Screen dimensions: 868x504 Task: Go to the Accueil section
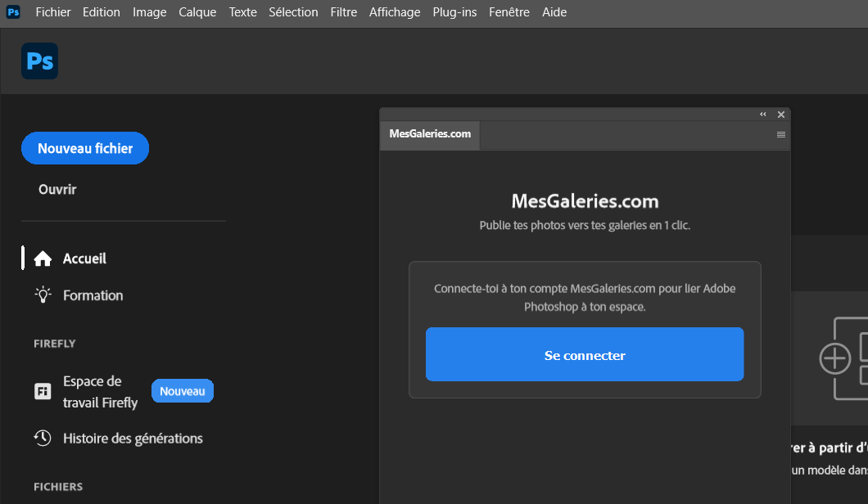tap(84, 259)
